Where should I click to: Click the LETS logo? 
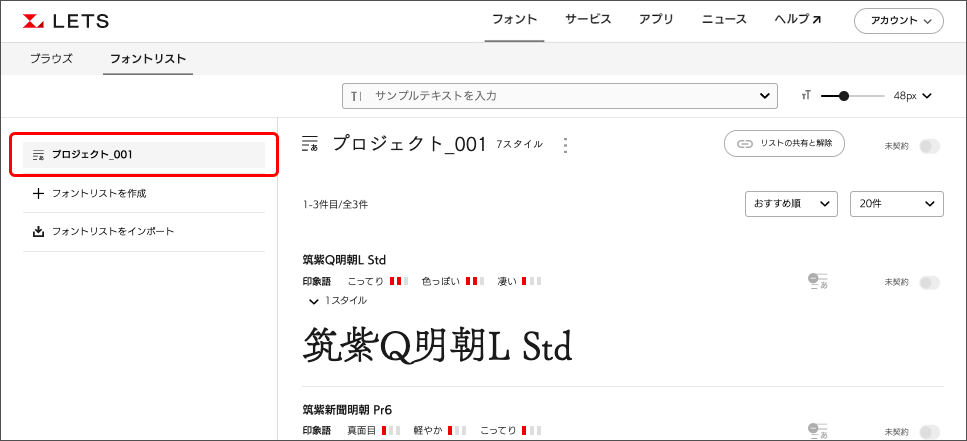click(65, 21)
